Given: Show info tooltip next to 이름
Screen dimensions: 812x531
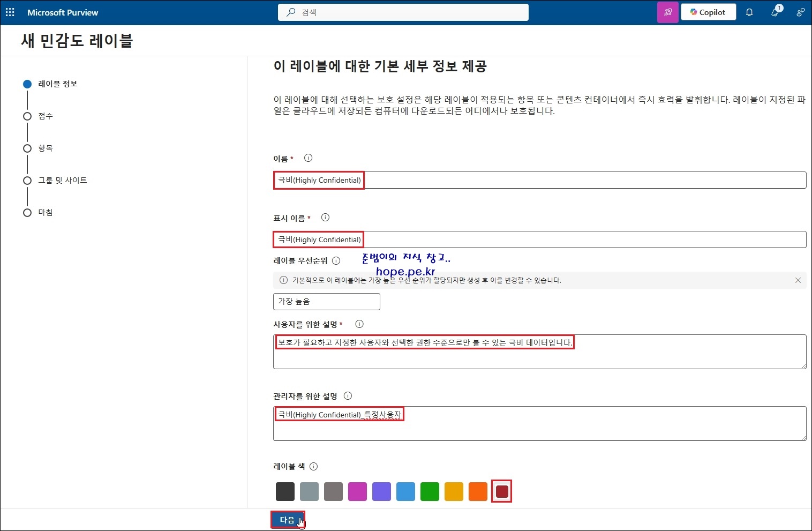Looking at the screenshot, I should pyautogui.click(x=308, y=158).
